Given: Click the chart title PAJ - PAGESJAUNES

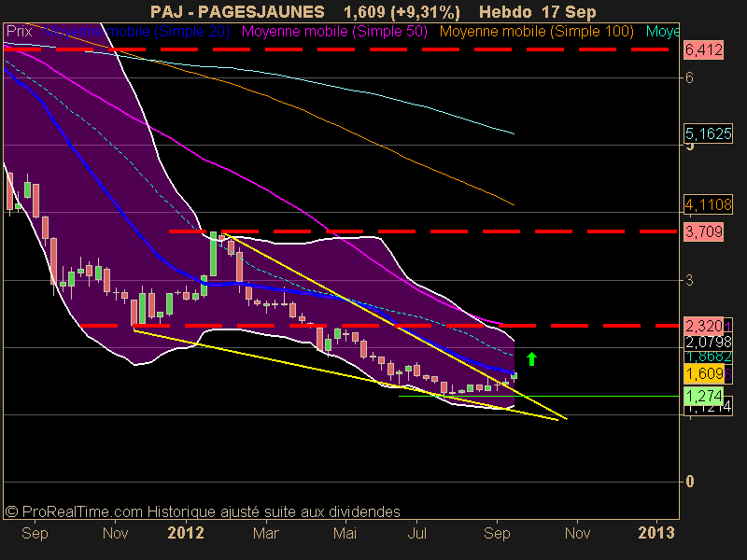Looking at the screenshot, I should point(237,11).
